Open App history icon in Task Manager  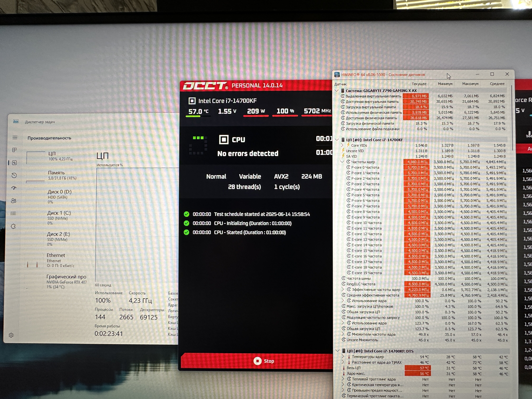14,175
